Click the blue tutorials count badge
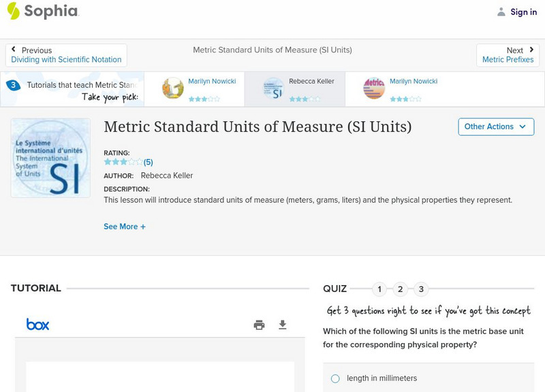The image size is (545, 392). coord(13,86)
